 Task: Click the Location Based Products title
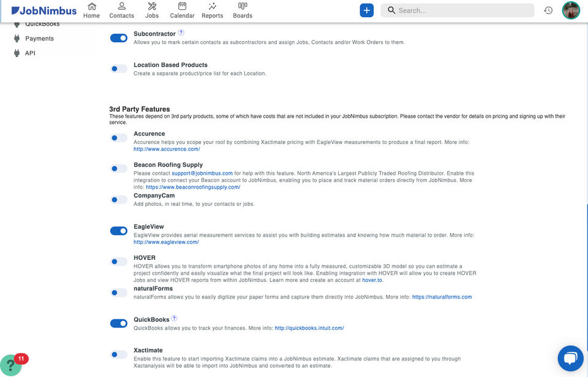click(x=171, y=65)
